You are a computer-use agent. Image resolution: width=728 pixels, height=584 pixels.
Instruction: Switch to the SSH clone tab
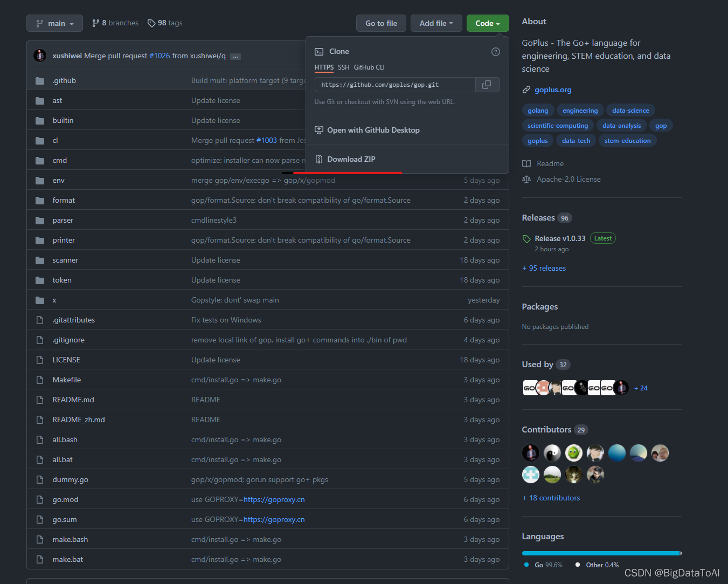pos(344,67)
